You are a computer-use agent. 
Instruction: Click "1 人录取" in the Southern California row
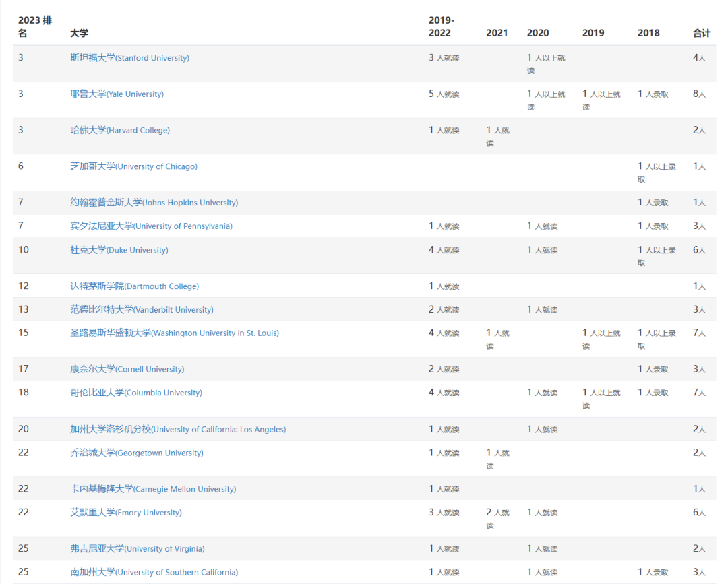pos(653,573)
